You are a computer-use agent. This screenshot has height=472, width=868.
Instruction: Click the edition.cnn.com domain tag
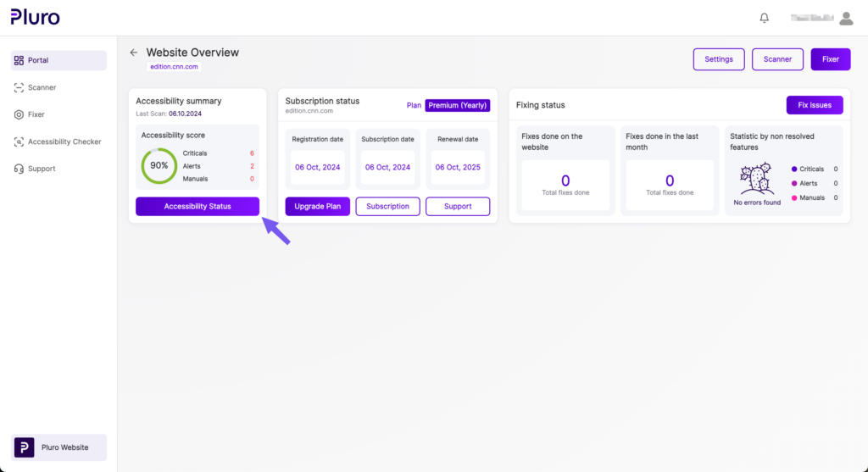[174, 67]
